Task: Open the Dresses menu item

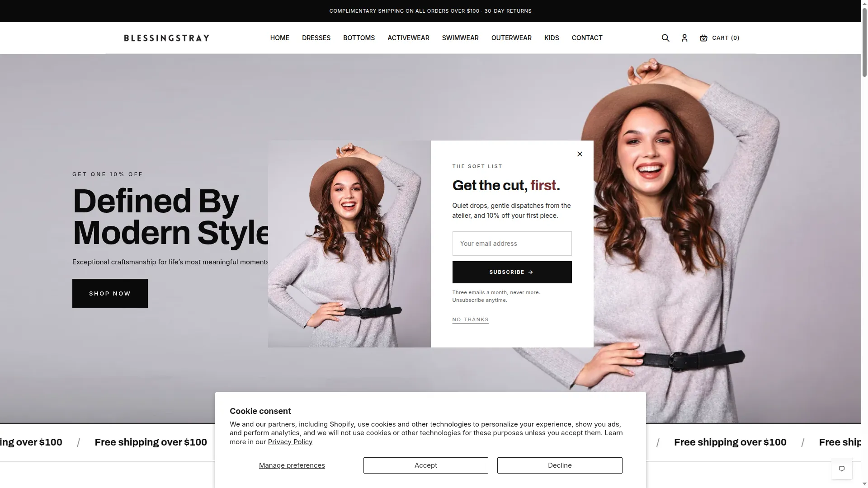Action: click(x=316, y=38)
